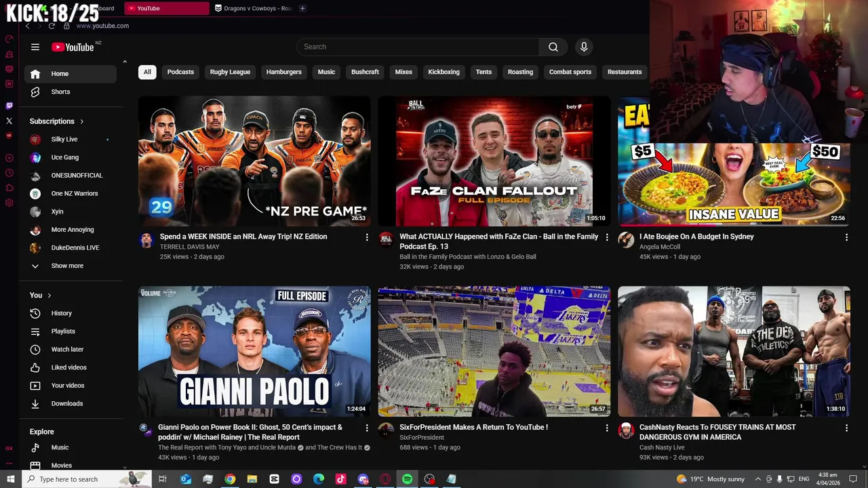Open NRL Away Trip video thumbnail
This screenshot has width=868, height=488.
(x=254, y=161)
